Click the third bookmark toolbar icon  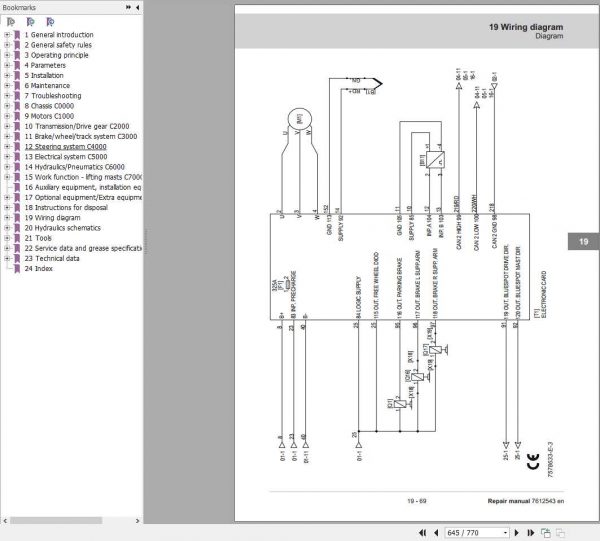click(50, 22)
